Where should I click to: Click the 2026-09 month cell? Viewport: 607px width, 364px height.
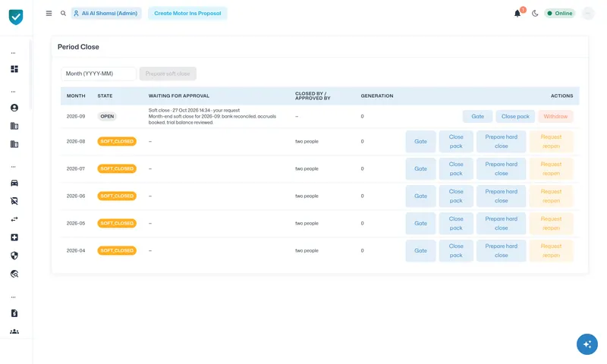(x=75, y=117)
